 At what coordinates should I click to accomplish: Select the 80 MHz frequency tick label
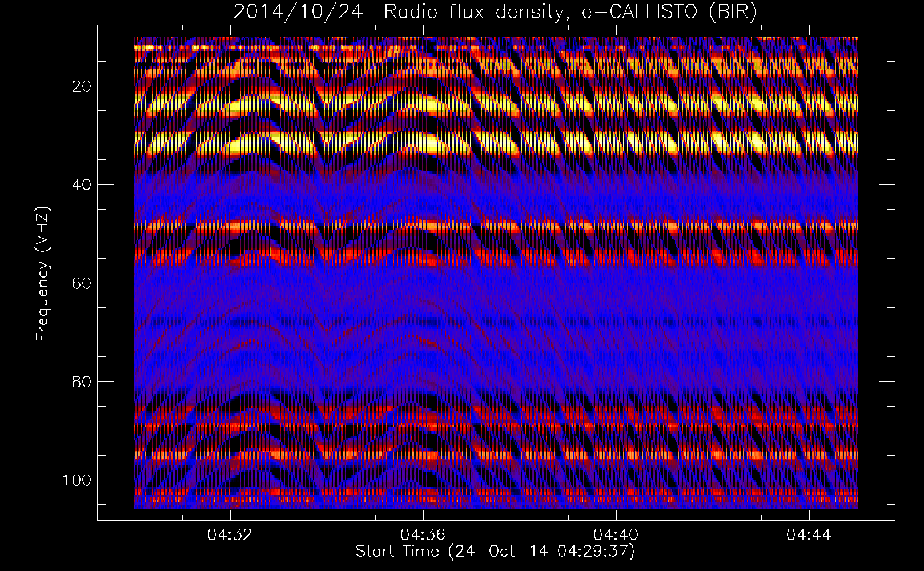coord(82,381)
